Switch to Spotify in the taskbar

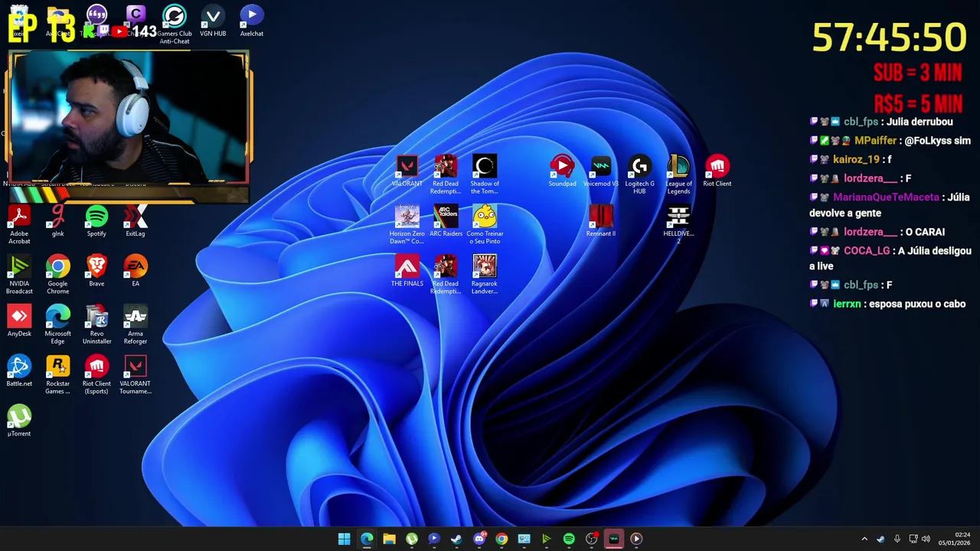[569, 539]
